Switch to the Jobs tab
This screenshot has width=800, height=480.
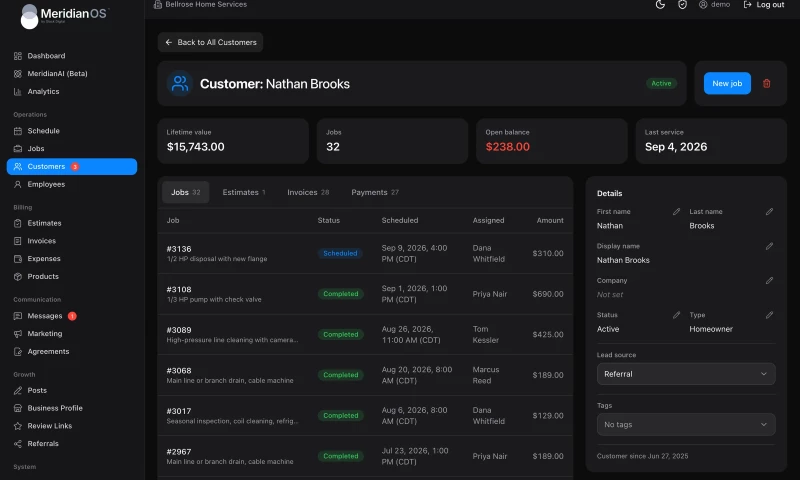[186, 192]
